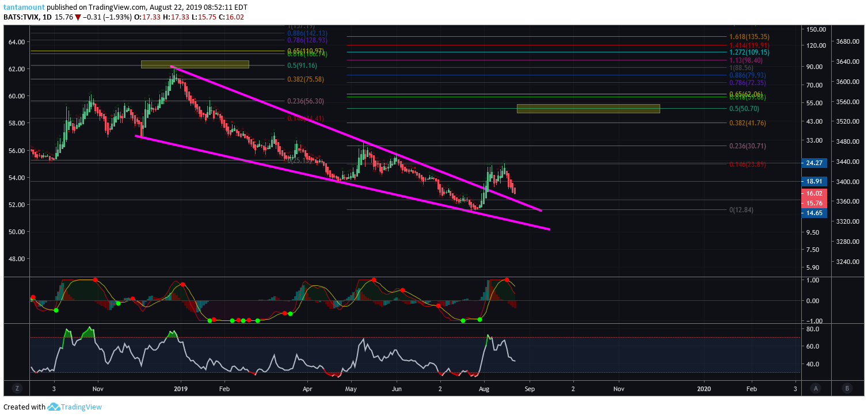Viewport: 868px width, 417px height.
Task: Click 64.00 on the left price axis
Action: (x=16, y=42)
